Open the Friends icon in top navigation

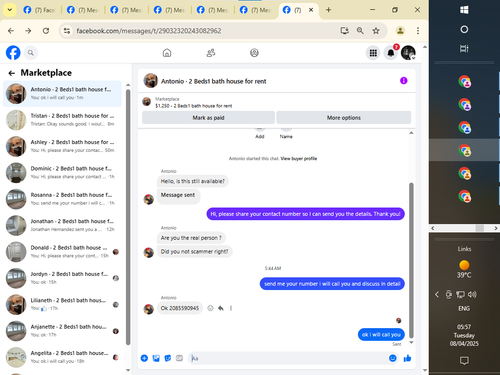[211, 53]
